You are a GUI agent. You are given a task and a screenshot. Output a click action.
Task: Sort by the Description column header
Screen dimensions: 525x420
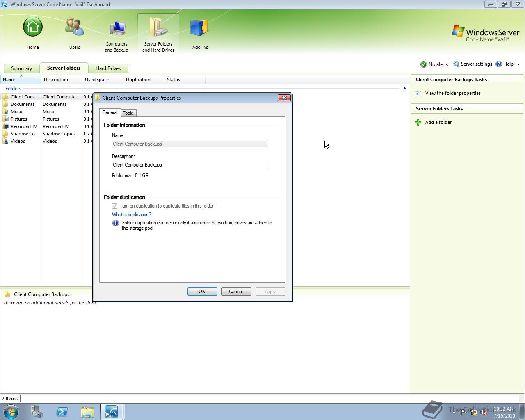tap(62, 80)
